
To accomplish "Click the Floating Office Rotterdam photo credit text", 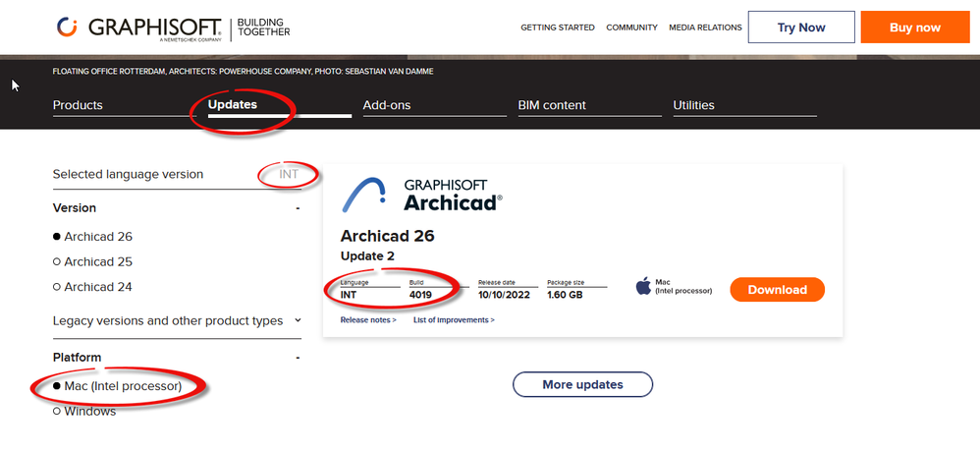I will coord(244,72).
